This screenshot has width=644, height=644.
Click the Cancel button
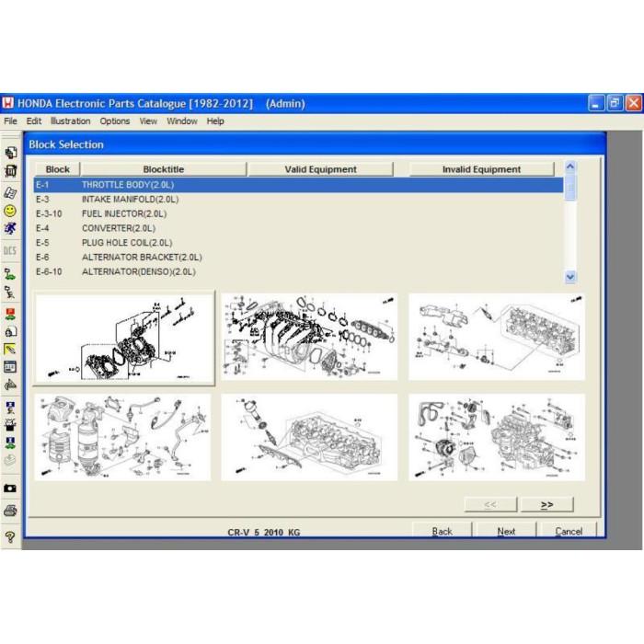pos(569,531)
